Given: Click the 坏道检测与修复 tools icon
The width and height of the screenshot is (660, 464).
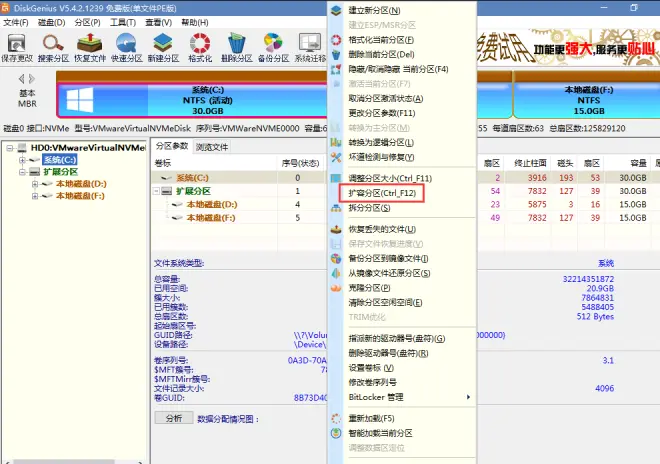Looking at the screenshot, I should 336,157.
